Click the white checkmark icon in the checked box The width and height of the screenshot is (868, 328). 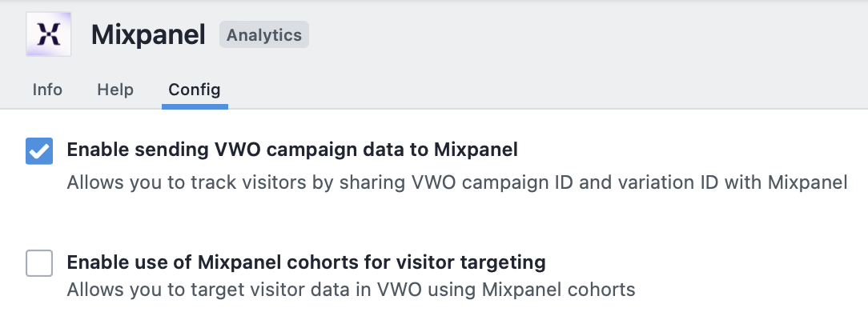pos(39,151)
